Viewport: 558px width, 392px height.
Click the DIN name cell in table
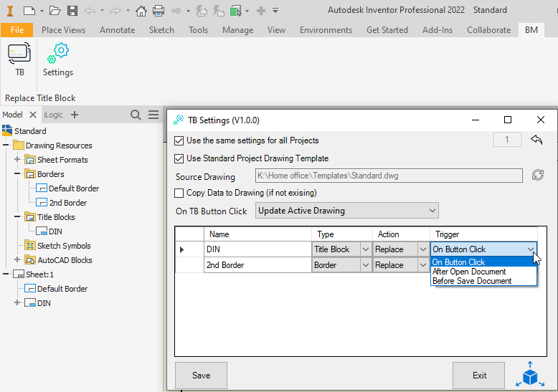click(x=257, y=249)
